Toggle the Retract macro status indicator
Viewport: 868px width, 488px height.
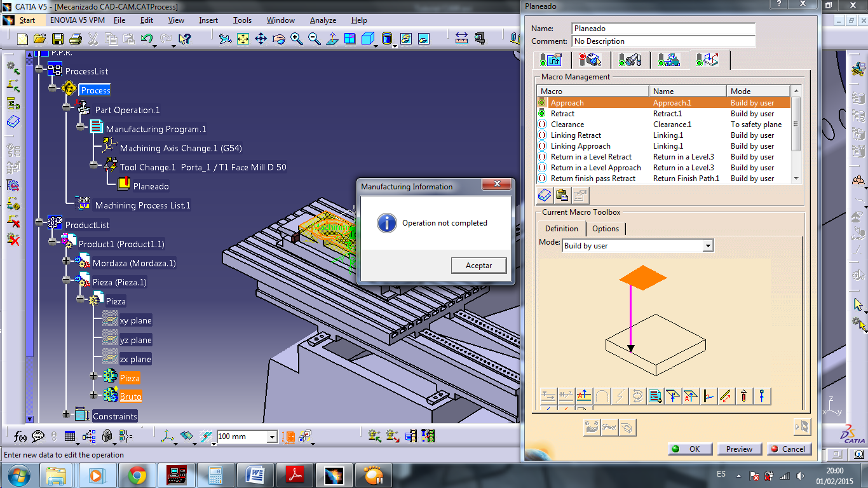pyautogui.click(x=542, y=113)
